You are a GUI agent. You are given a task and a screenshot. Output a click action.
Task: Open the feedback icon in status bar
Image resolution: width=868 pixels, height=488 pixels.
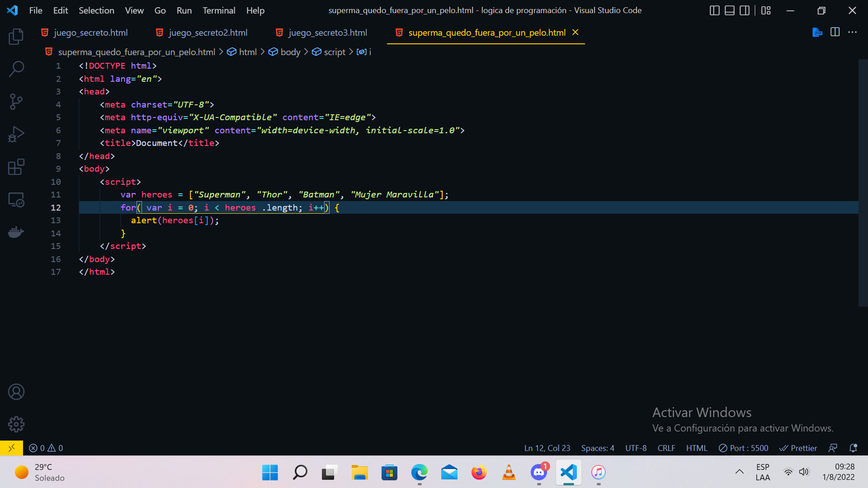833,448
